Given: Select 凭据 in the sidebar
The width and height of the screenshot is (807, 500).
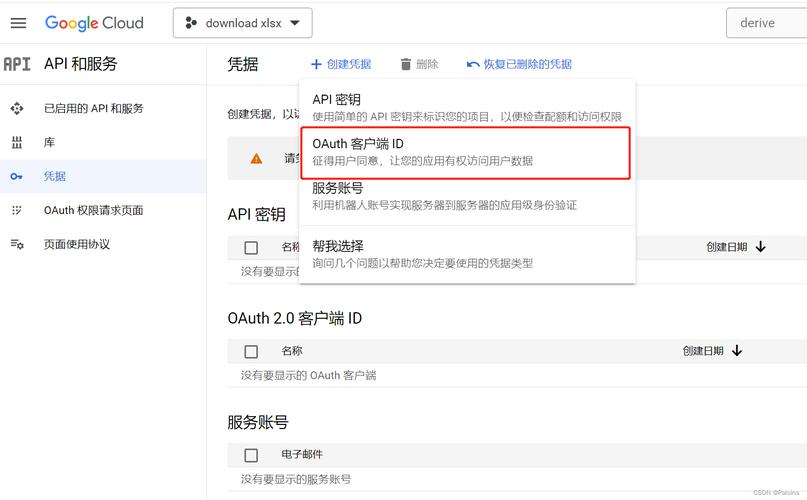Looking at the screenshot, I should pos(103,177).
